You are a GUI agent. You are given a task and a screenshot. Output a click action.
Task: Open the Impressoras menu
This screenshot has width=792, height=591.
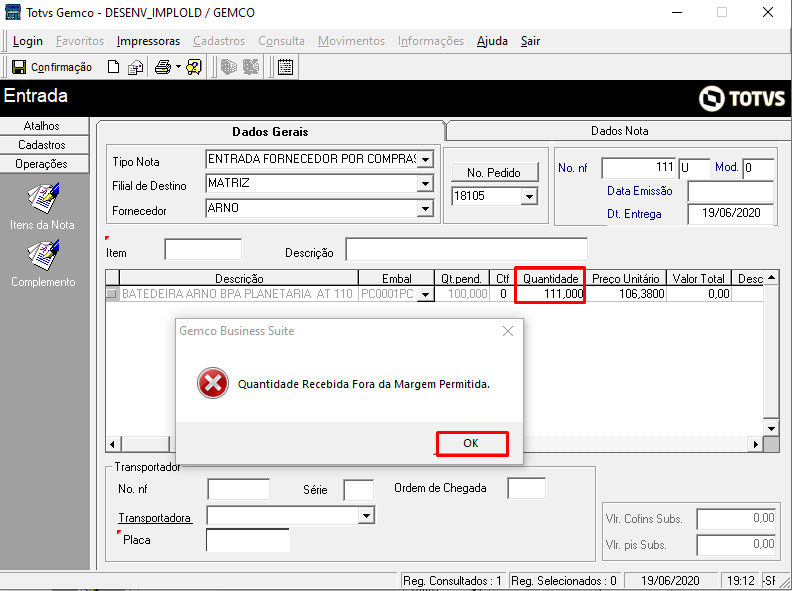pyautogui.click(x=148, y=41)
